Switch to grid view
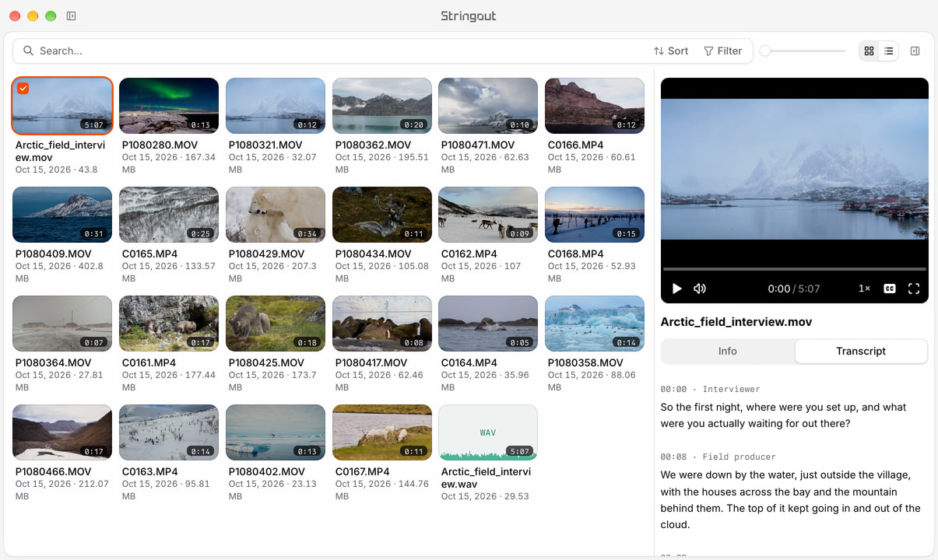This screenshot has height=560, width=938. pos(869,51)
